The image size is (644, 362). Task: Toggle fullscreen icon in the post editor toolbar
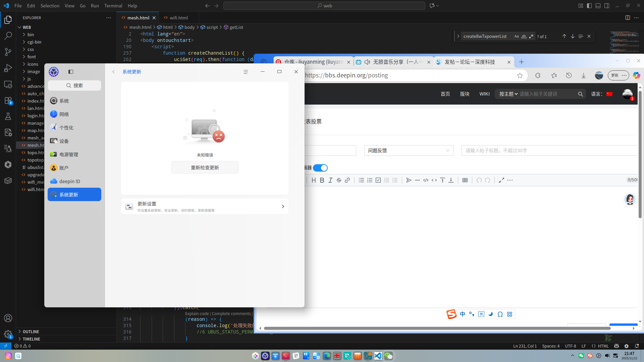[501, 180]
